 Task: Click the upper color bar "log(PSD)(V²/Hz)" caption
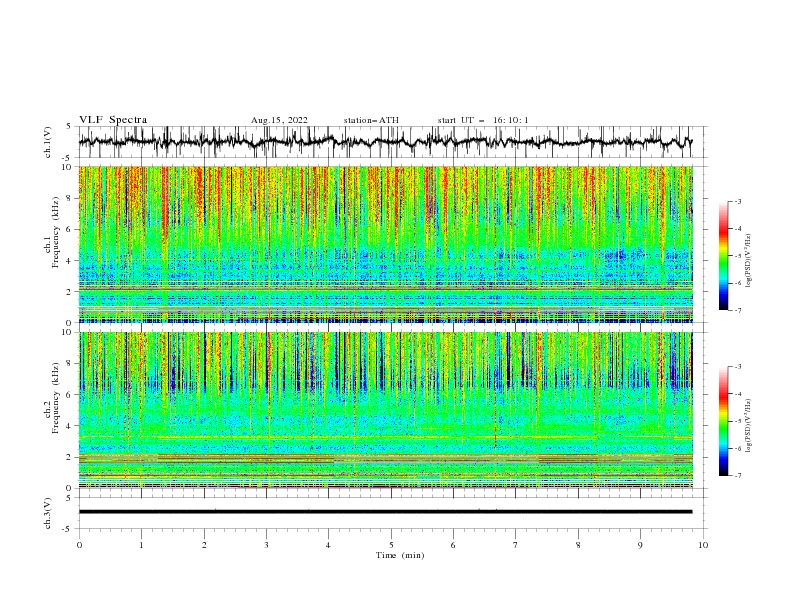click(x=749, y=261)
